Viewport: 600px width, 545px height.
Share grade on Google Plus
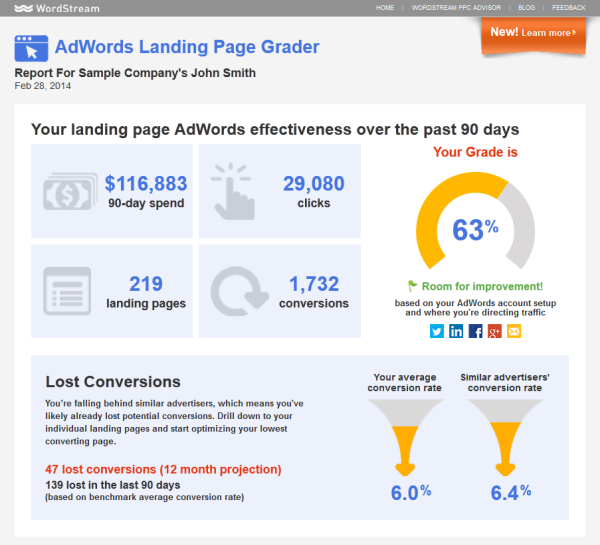[495, 331]
